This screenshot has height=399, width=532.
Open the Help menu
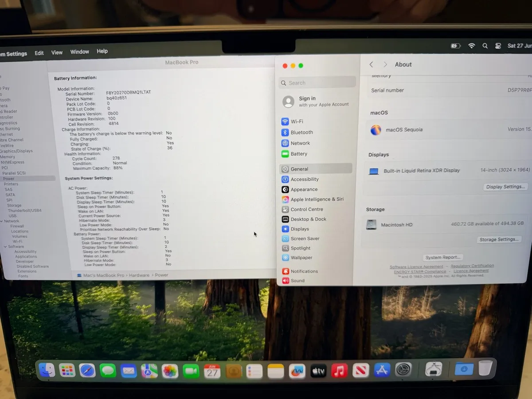click(x=102, y=51)
